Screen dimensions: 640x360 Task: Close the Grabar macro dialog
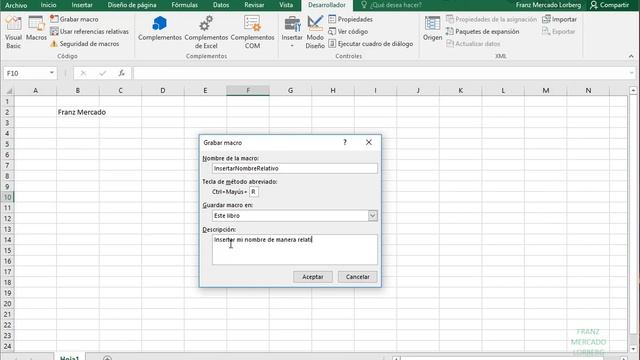(369, 142)
